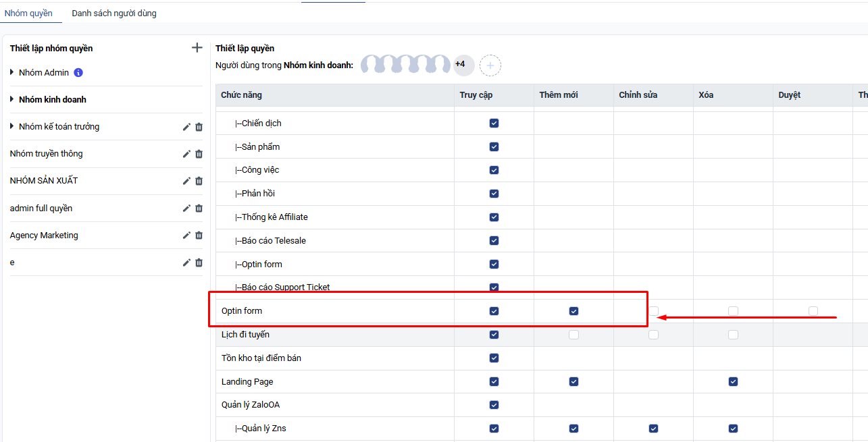Expand the Nhóm Admin tree arrow
The width and height of the screenshot is (868, 442).
pyautogui.click(x=12, y=72)
